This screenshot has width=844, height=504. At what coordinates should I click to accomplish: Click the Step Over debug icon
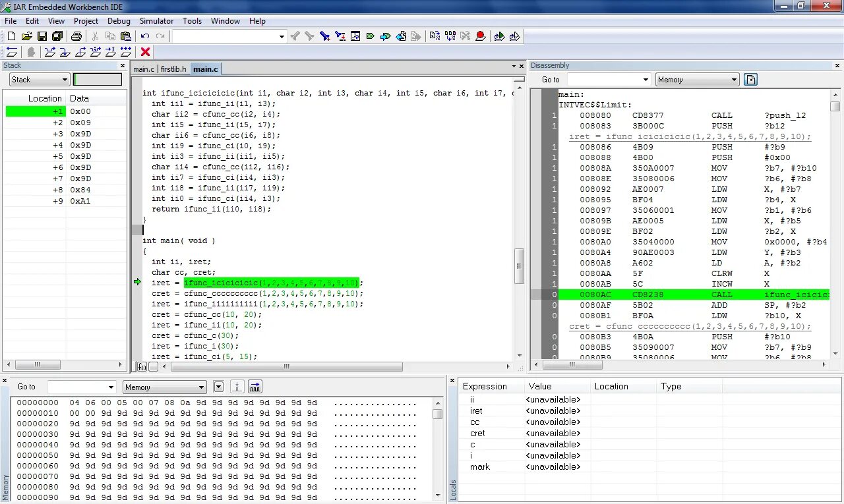pos(50,52)
